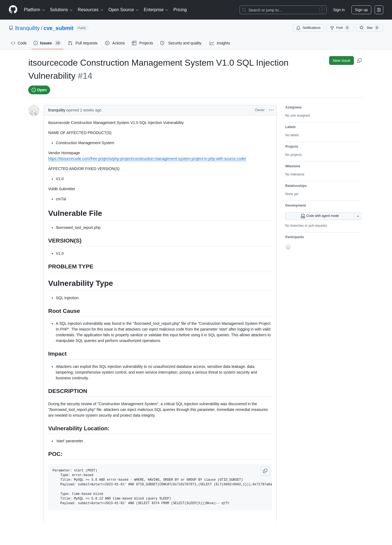Click the appearance settings icon in header
This screenshot has height=545, width=392.
point(379,10)
